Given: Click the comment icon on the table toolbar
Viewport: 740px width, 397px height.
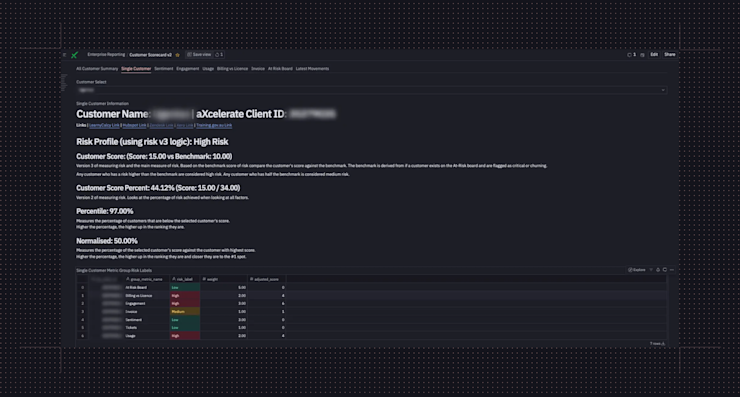Looking at the screenshot, I should point(664,270).
